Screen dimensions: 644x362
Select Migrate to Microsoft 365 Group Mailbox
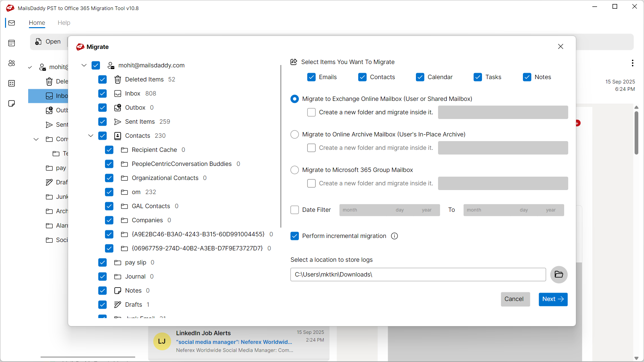(x=294, y=170)
